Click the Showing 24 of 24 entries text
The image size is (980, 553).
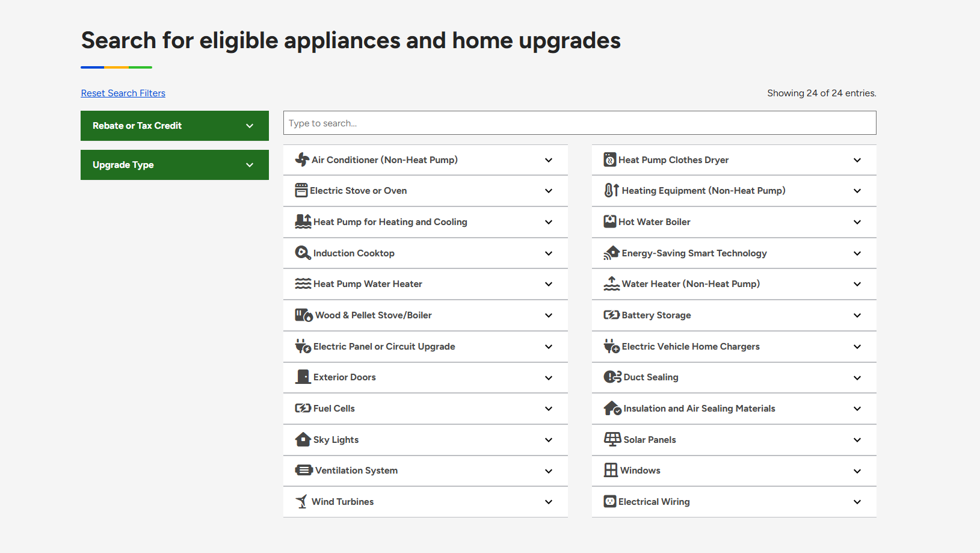coord(822,93)
